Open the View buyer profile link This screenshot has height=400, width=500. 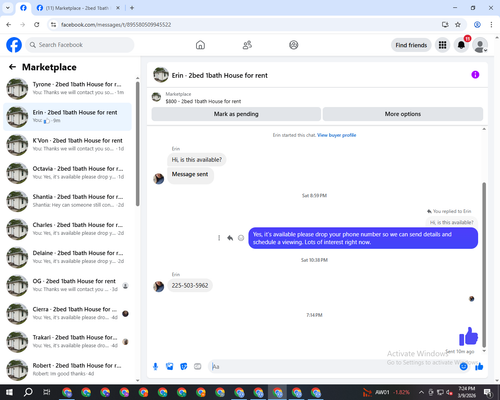(x=336, y=135)
